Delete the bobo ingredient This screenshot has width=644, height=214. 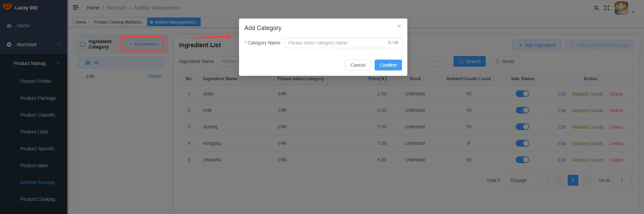(x=616, y=94)
